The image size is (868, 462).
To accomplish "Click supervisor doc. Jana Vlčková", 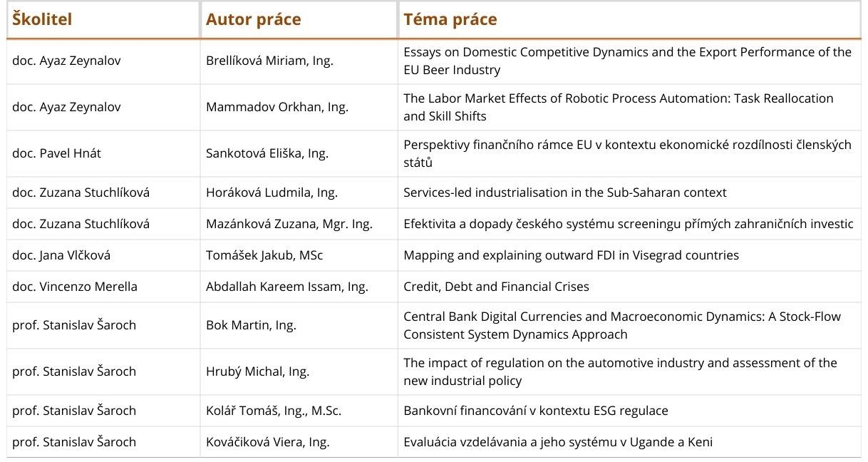I will coord(61,255).
